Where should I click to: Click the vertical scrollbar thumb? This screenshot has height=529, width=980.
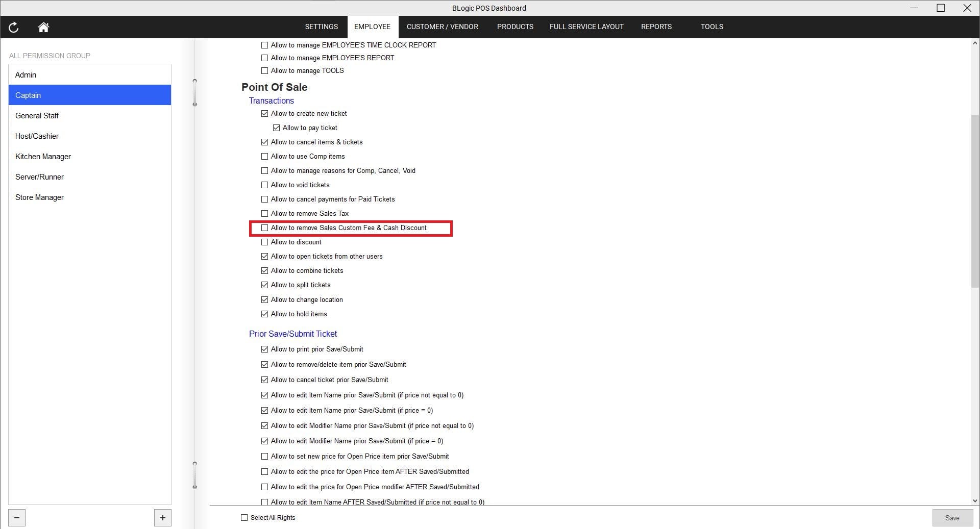click(x=975, y=201)
